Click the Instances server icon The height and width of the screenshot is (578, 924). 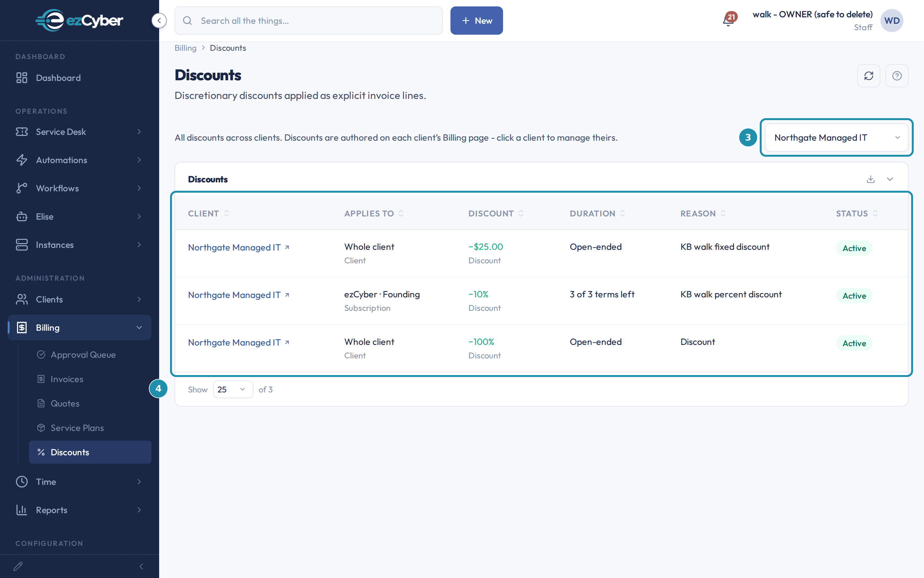pos(22,245)
